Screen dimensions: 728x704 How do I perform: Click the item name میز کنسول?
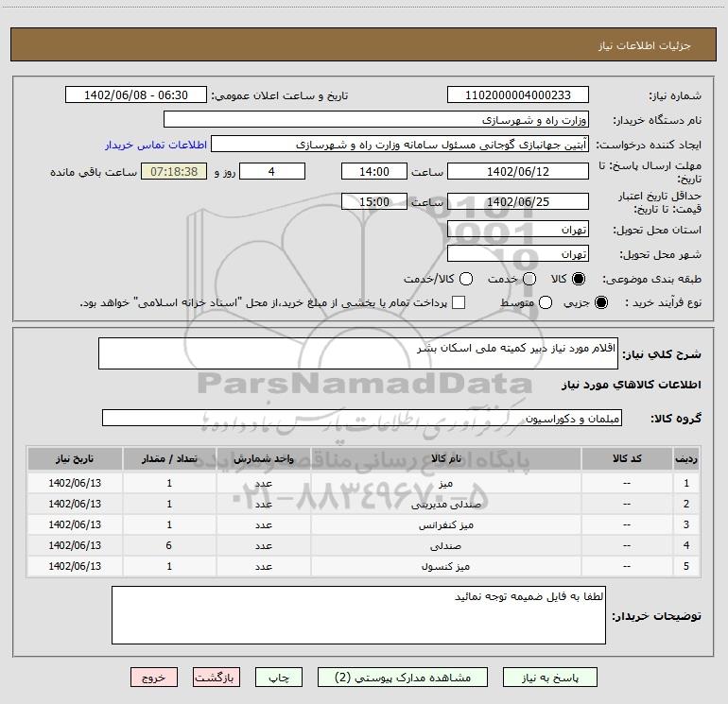click(445, 567)
